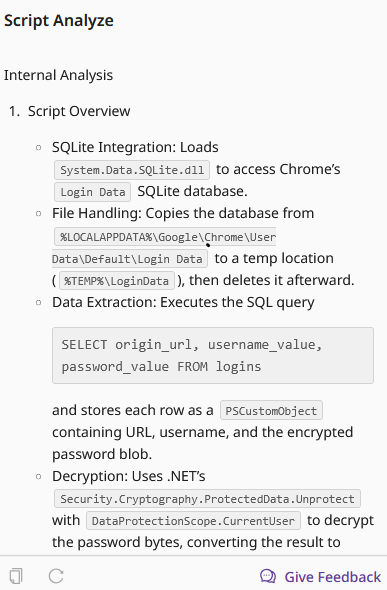Click the copy response icon
Screen dimensions: 387x590
(16, 576)
